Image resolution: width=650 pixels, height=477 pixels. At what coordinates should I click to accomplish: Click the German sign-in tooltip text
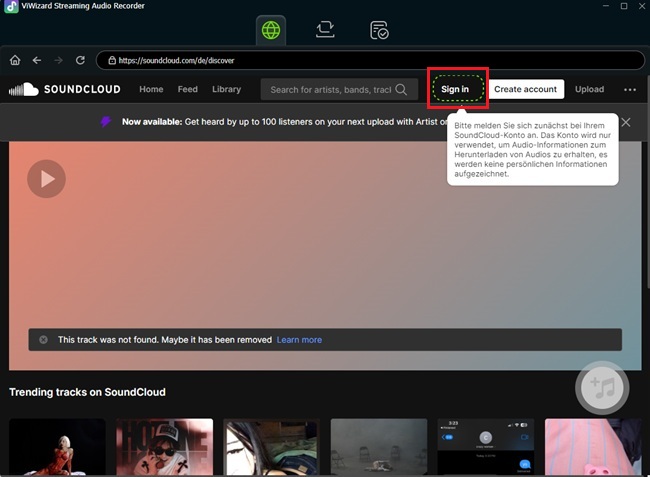532,149
